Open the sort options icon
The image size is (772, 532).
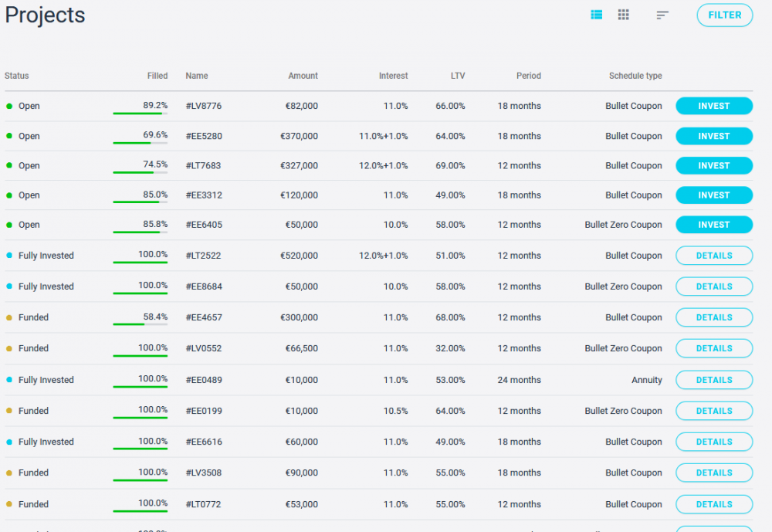(662, 15)
